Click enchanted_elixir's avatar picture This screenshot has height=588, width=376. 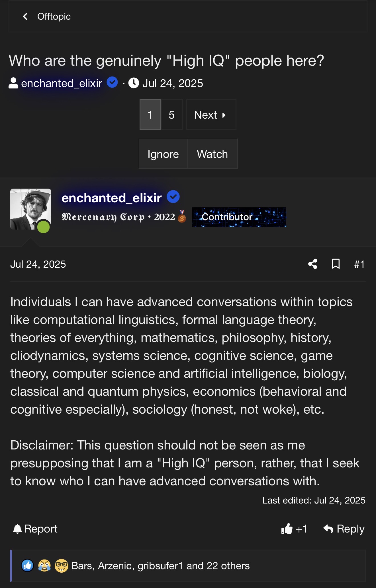click(x=31, y=209)
